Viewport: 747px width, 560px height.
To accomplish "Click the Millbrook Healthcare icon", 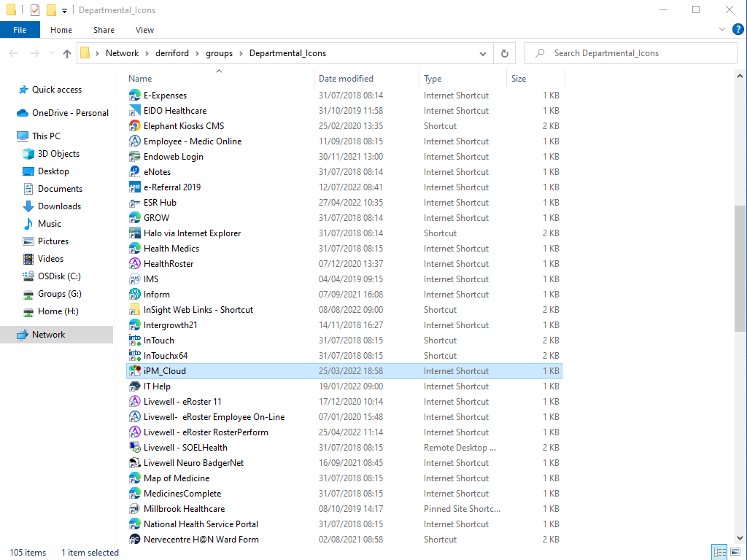I will click(135, 508).
